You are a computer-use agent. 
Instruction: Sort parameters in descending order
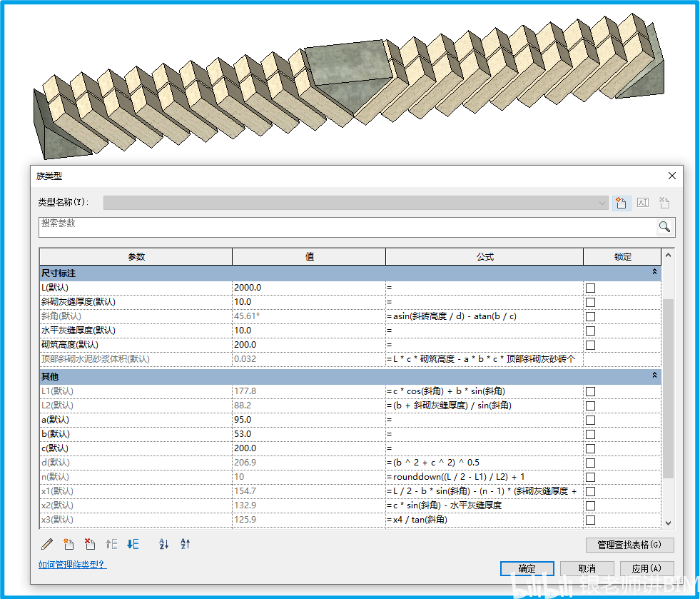point(186,545)
